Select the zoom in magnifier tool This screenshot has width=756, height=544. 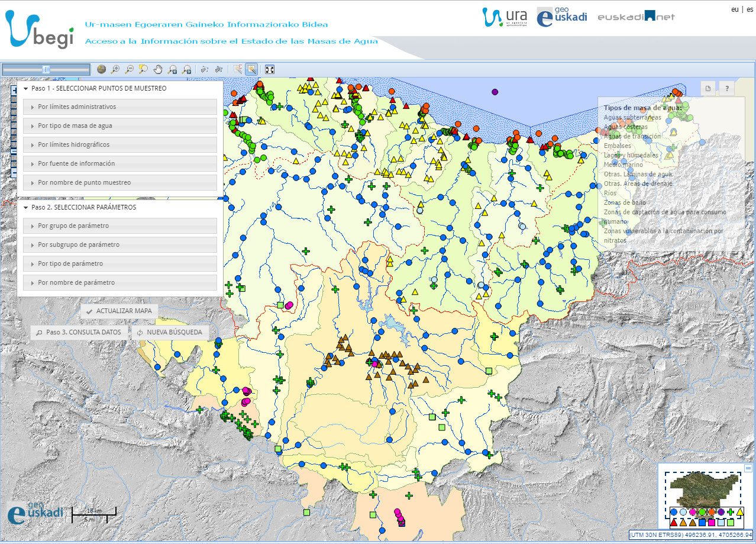tap(115, 69)
